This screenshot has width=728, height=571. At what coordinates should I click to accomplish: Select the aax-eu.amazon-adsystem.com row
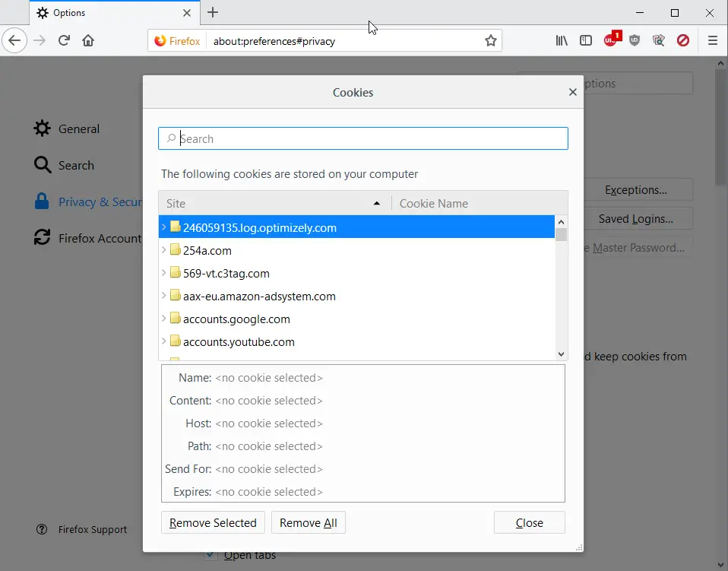(356, 296)
